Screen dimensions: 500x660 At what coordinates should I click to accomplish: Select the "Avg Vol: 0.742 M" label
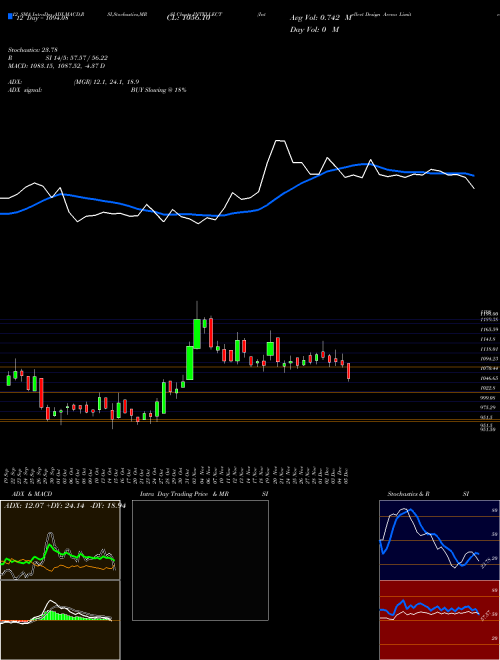click(321, 18)
